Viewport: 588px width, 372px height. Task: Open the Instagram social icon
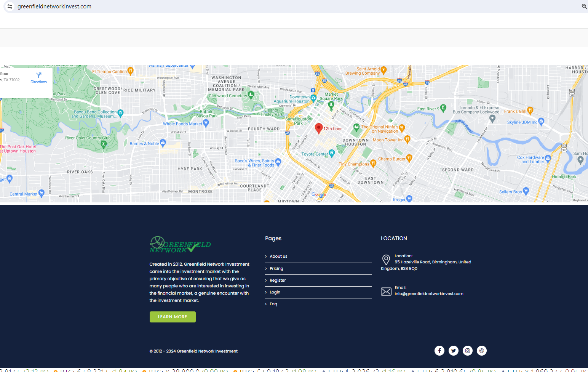pos(468,351)
